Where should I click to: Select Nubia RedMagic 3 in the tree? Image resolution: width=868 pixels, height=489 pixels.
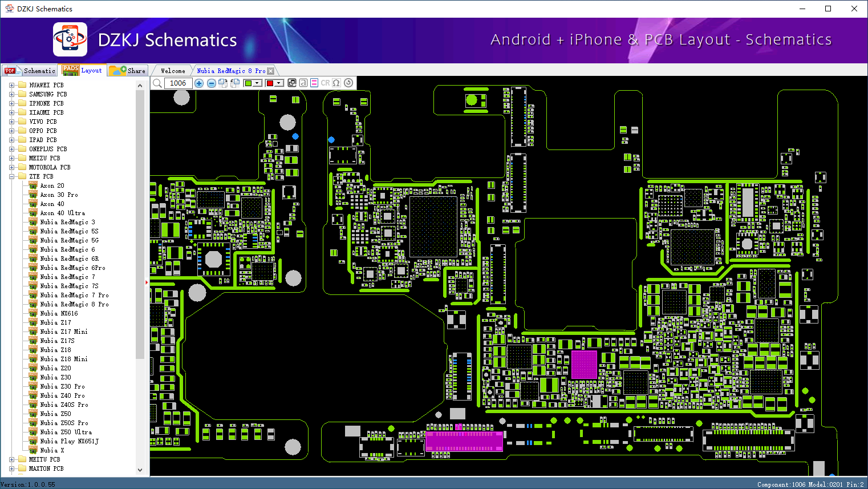coord(67,222)
